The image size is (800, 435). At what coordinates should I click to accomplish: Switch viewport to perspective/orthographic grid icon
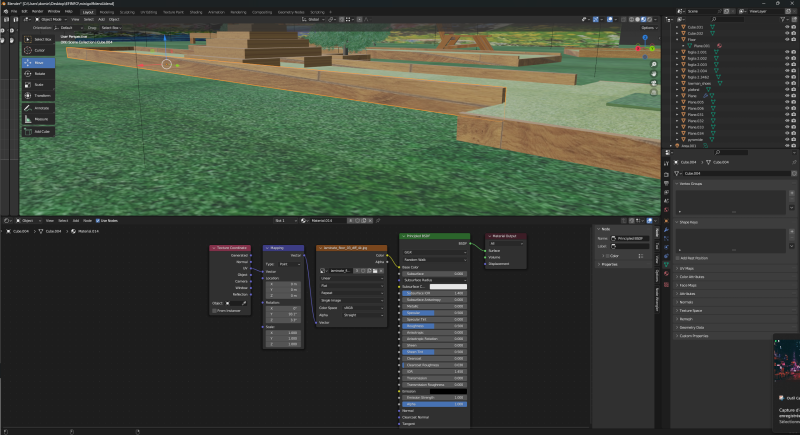[x=654, y=92]
